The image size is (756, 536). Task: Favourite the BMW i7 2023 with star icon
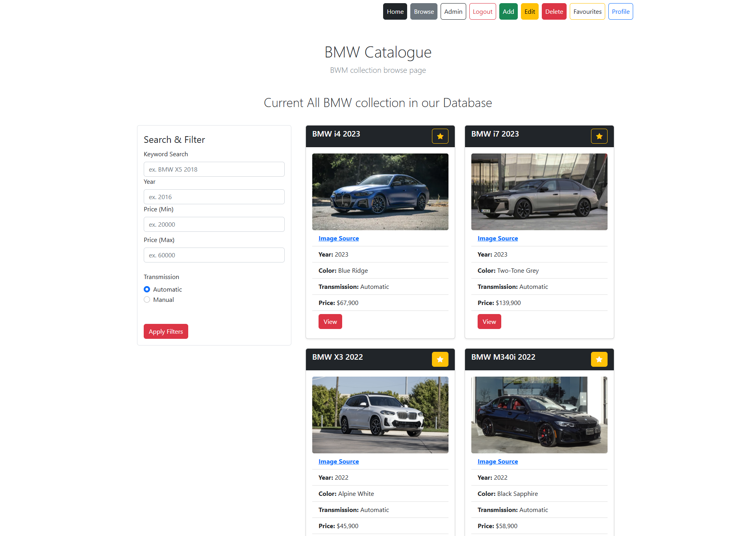599,136
